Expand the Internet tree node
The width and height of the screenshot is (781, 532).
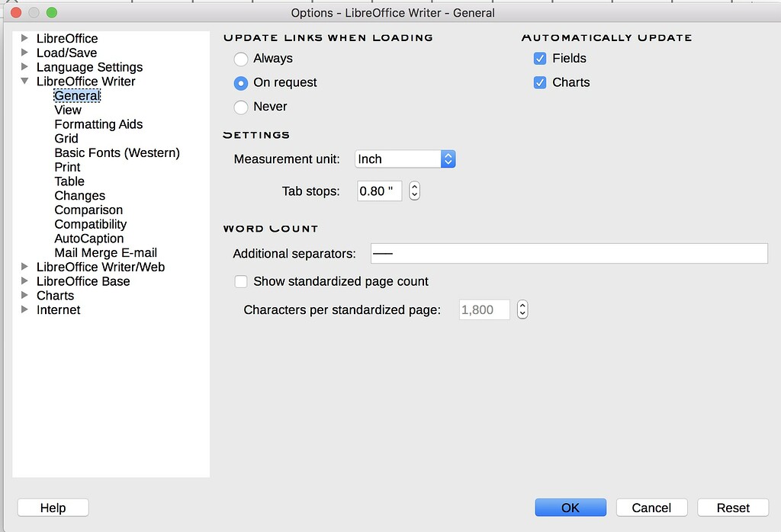point(24,309)
